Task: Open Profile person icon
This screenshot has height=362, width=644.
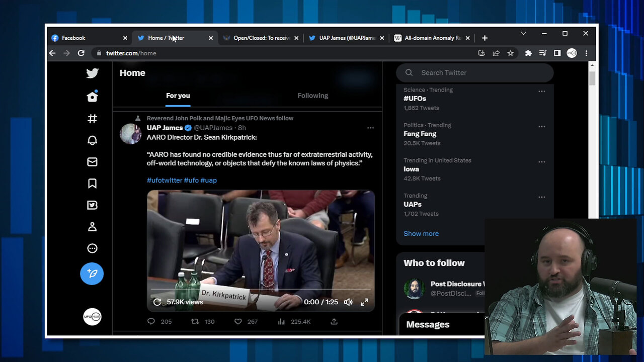Action: point(92,227)
